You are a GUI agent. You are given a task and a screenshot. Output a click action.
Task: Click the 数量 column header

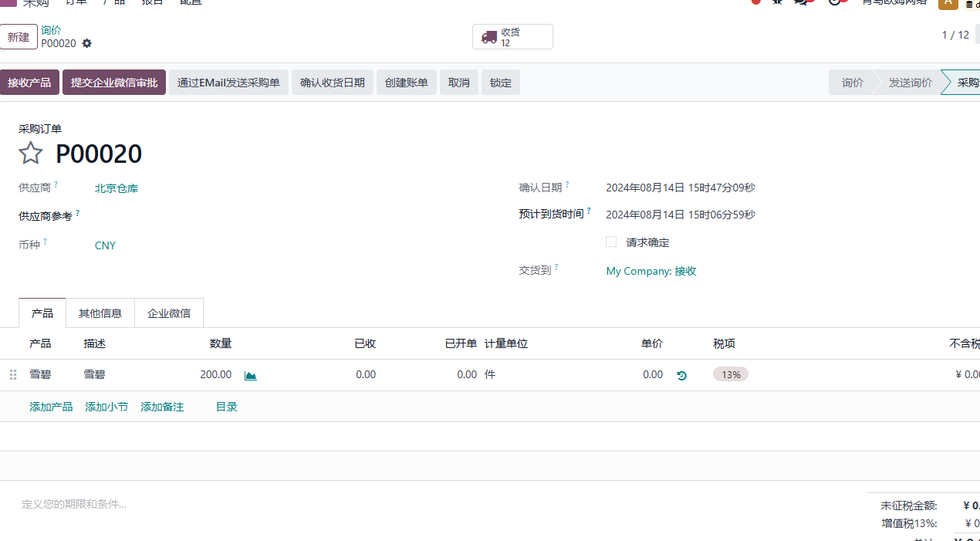coord(221,343)
